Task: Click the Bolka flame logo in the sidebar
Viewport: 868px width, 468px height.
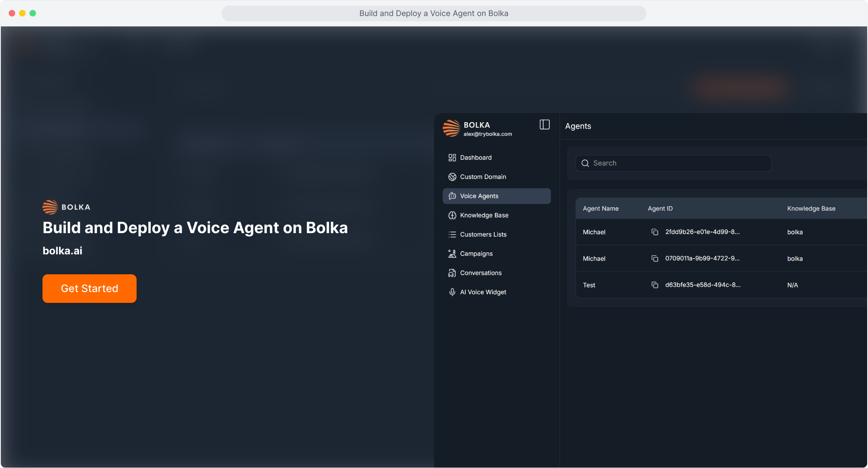Action: tap(451, 128)
